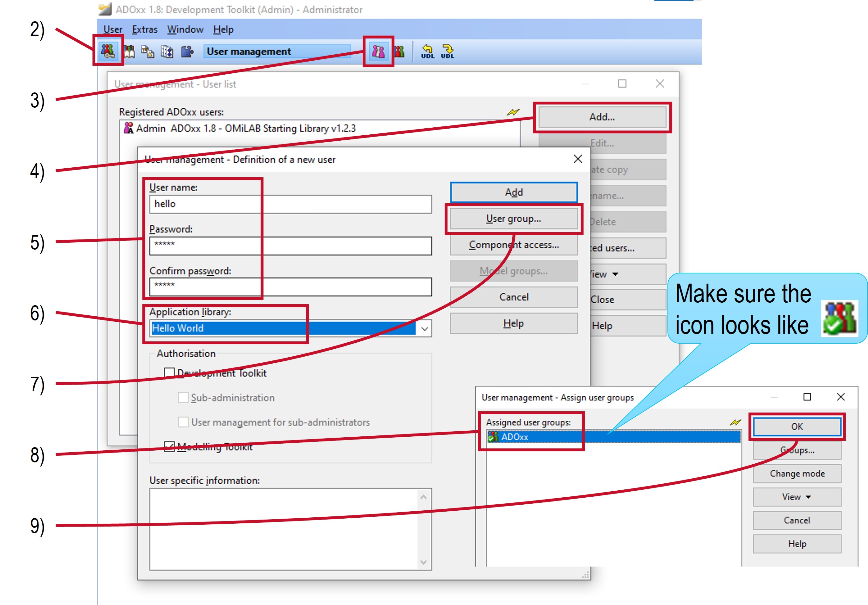Screen dimensions: 868x605
Task: Click Close in the User list window
Action: [x=628, y=299]
